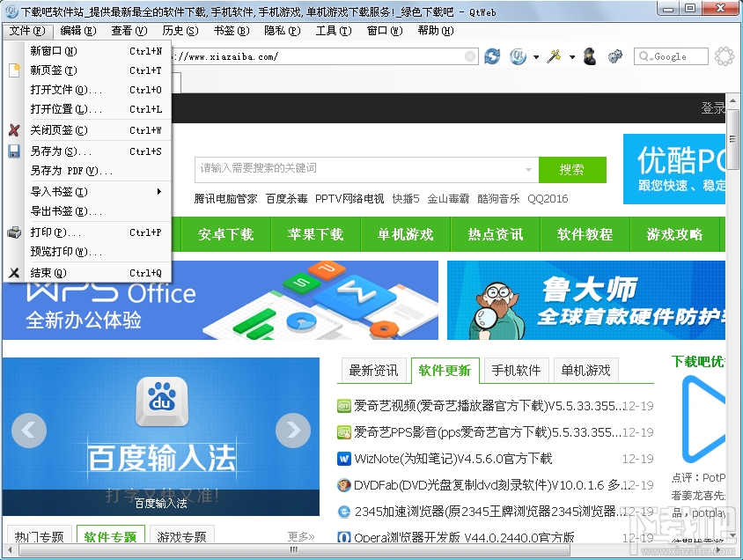The width and height of the screenshot is (743, 560).
Task: Select the magic wand tool icon
Action: pos(556,55)
